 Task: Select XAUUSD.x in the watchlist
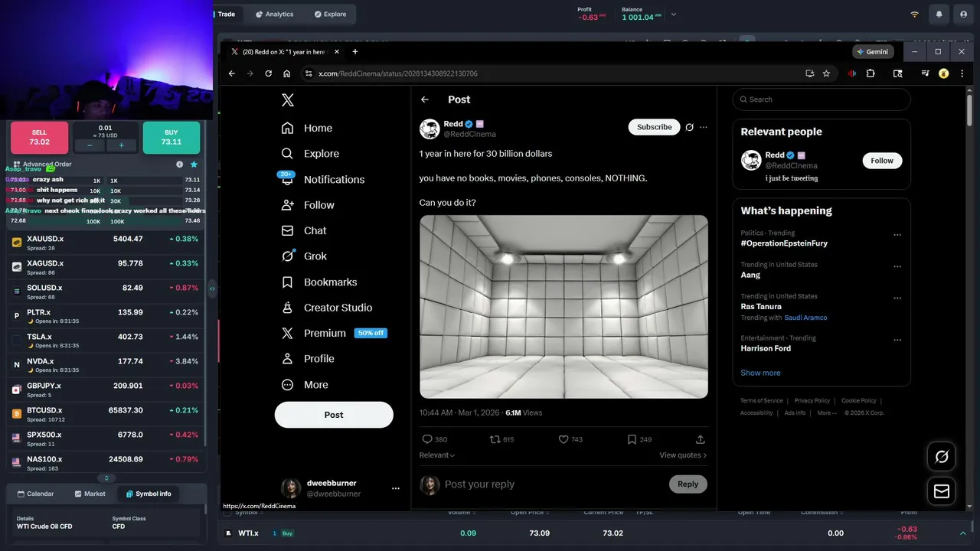[x=106, y=243]
